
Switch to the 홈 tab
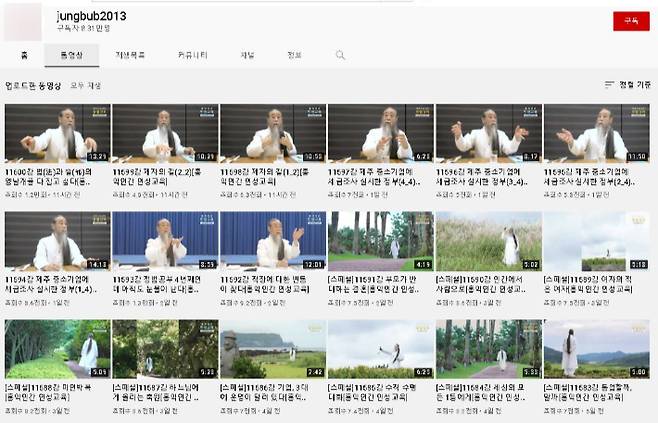pos(24,55)
